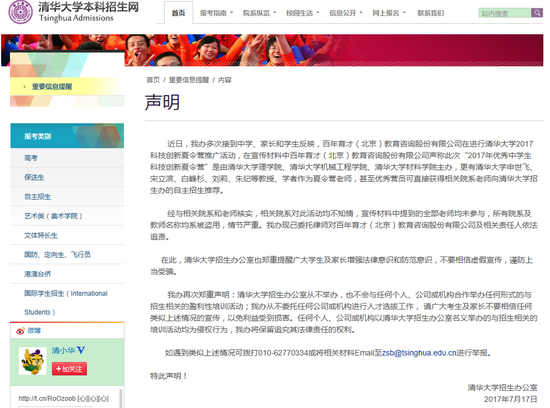Click the red 加关注 follow button

coord(69,369)
